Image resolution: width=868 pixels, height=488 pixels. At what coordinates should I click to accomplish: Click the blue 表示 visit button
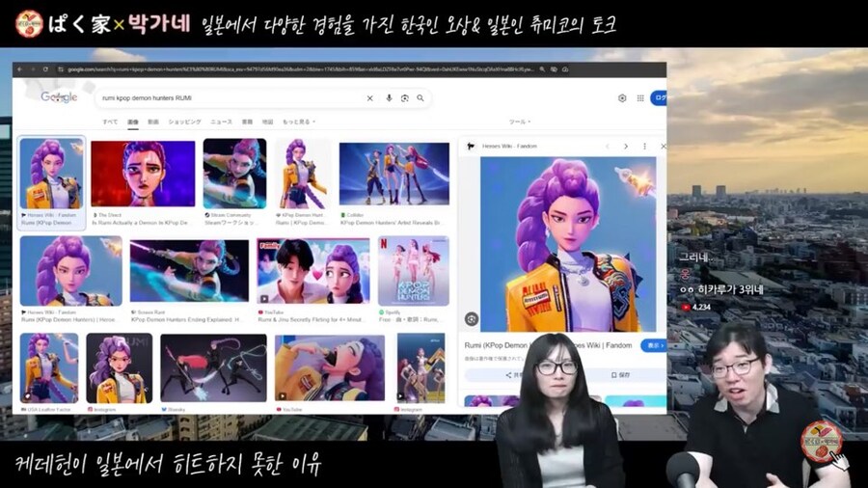click(x=654, y=345)
